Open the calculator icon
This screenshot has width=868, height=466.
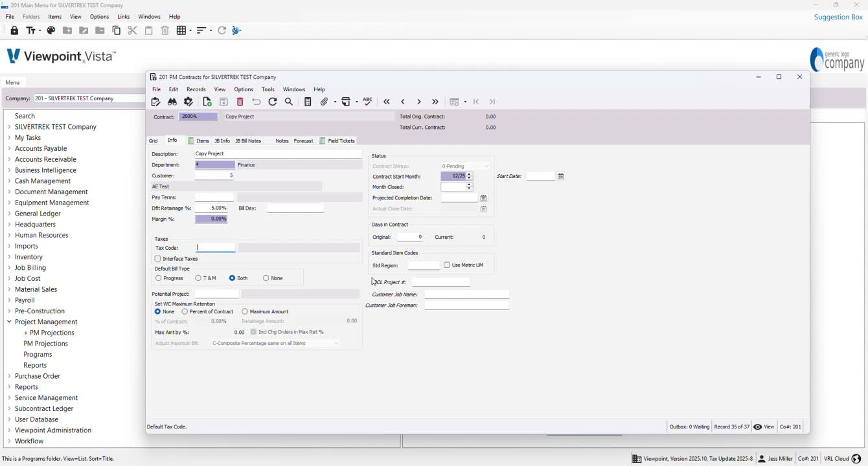point(308,102)
